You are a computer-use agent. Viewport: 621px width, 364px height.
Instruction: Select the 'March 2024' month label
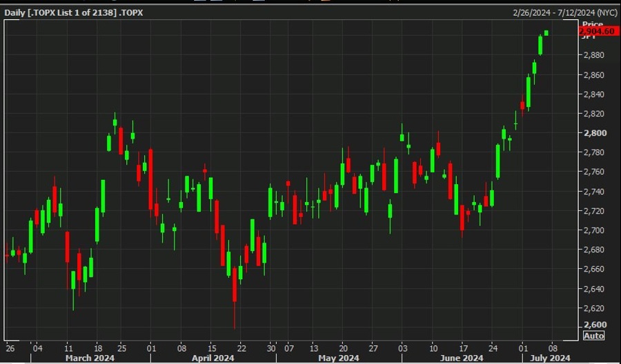pos(90,358)
